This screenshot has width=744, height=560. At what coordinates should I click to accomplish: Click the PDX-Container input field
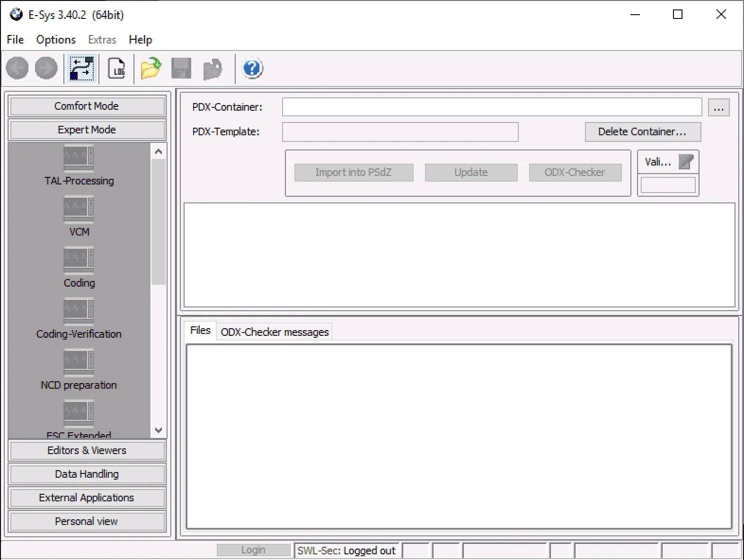[492, 107]
